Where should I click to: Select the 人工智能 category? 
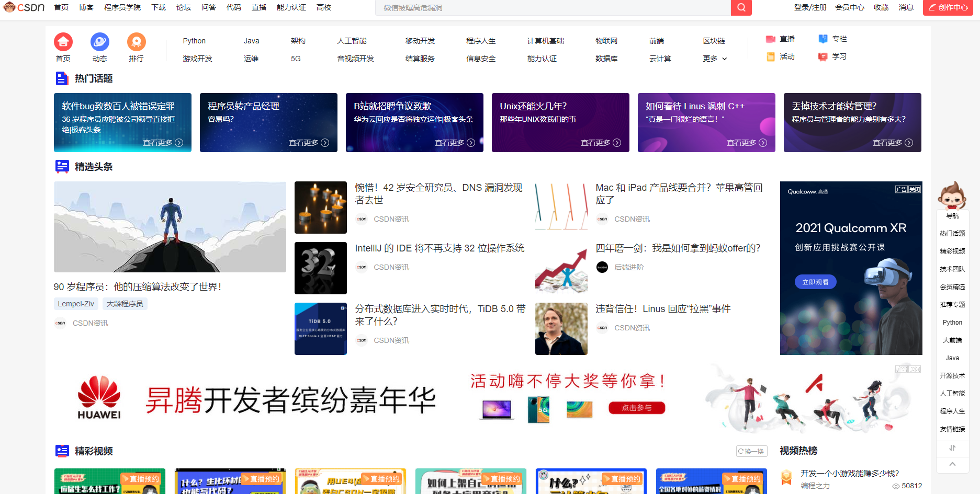point(352,41)
